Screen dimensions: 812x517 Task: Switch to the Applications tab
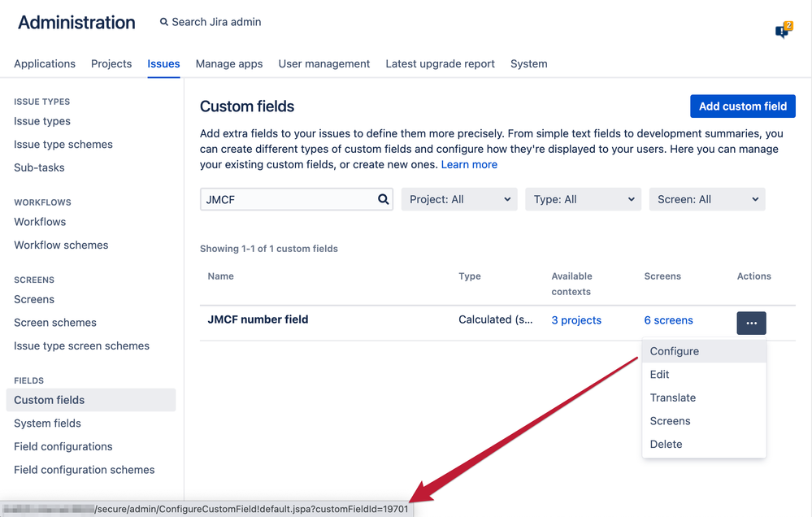(45, 63)
